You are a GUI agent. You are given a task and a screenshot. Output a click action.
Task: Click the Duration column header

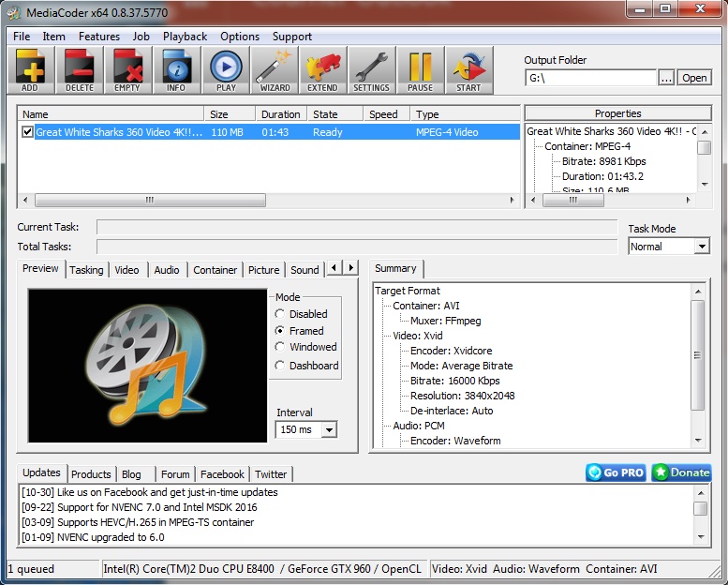(281, 114)
